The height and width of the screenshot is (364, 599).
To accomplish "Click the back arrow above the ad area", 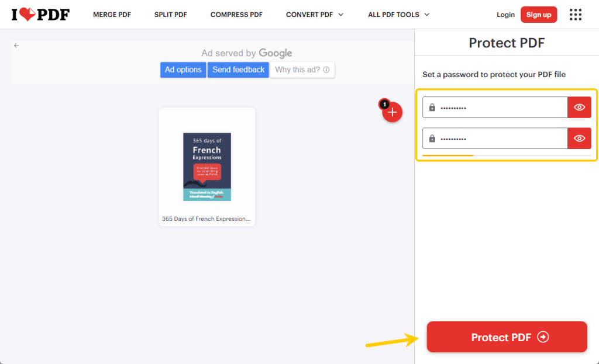I will point(16,45).
